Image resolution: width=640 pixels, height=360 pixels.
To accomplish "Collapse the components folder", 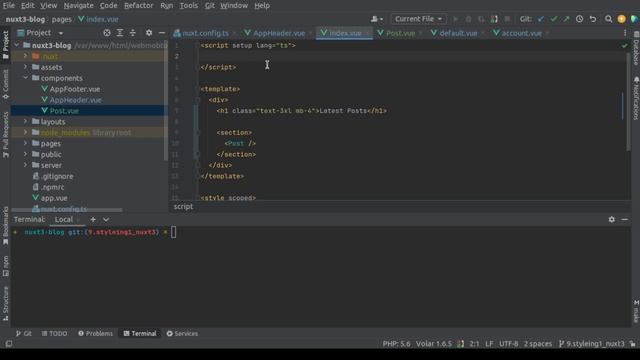I will click(x=25, y=78).
